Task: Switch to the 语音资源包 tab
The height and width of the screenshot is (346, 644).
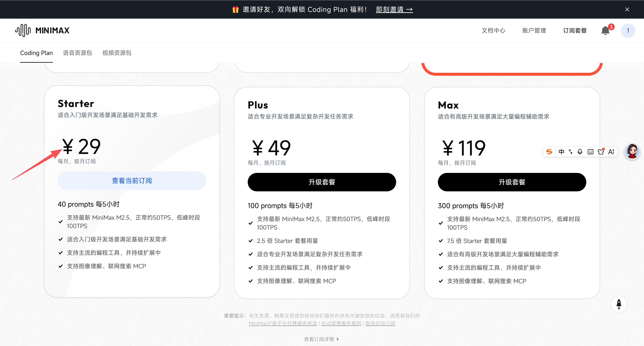Action: pos(77,53)
